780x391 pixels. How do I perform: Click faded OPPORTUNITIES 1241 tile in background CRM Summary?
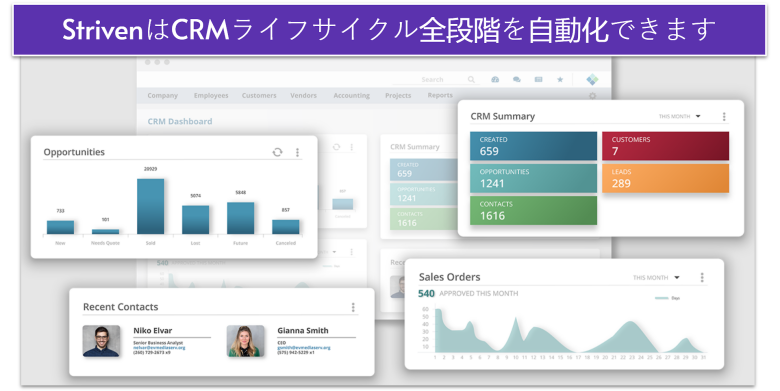coord(424,195)
